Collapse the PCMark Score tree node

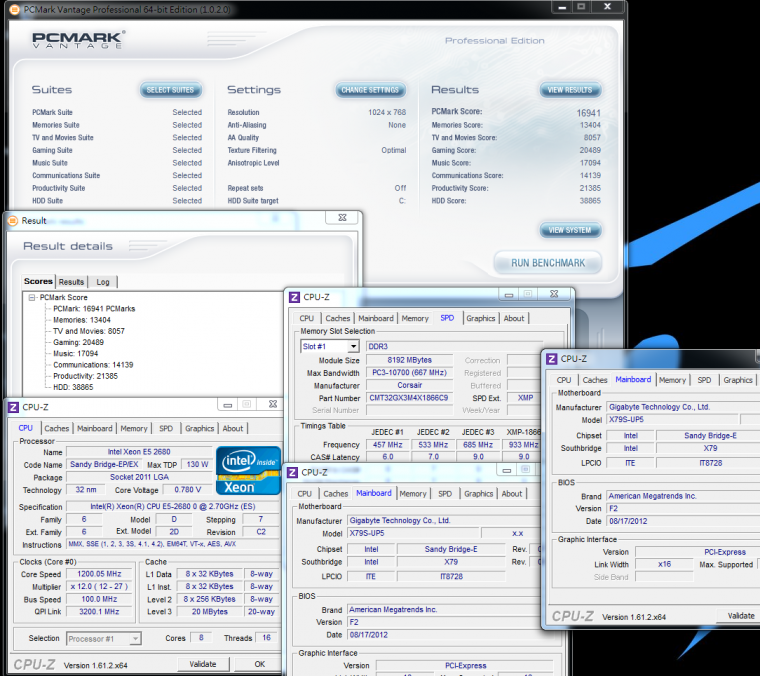(x=33, y=297)
